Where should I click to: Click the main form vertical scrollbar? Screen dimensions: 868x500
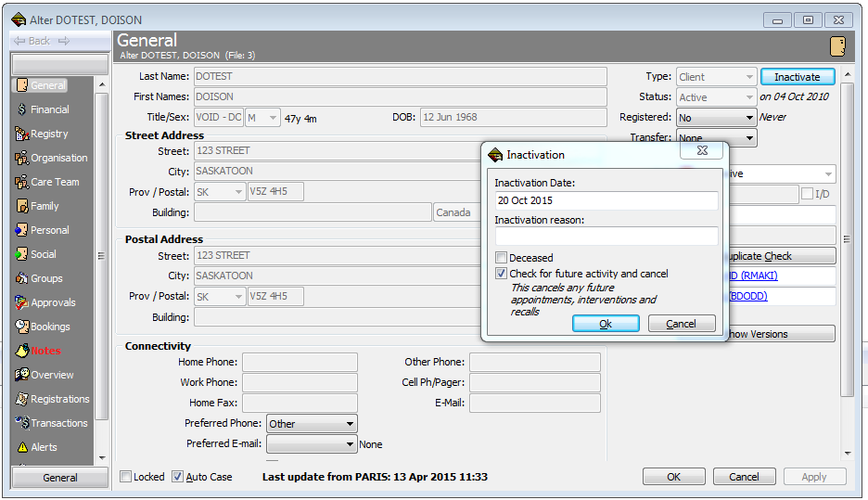(847, 239)
